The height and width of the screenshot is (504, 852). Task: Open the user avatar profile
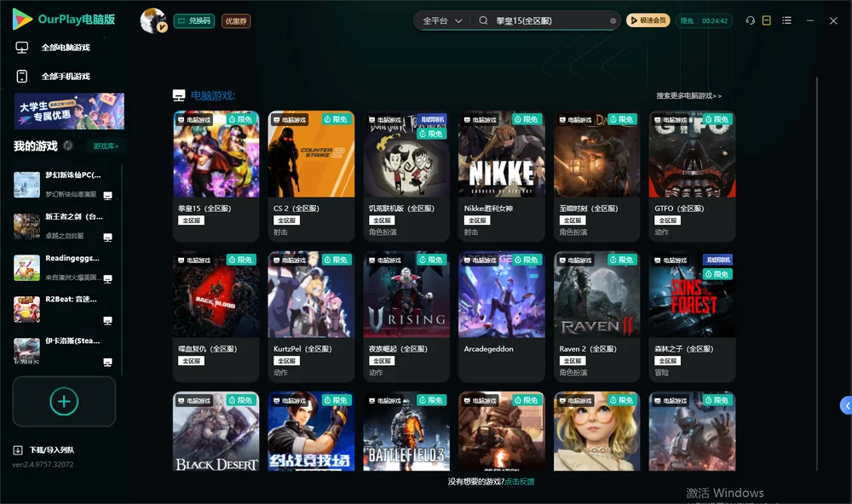153,20
